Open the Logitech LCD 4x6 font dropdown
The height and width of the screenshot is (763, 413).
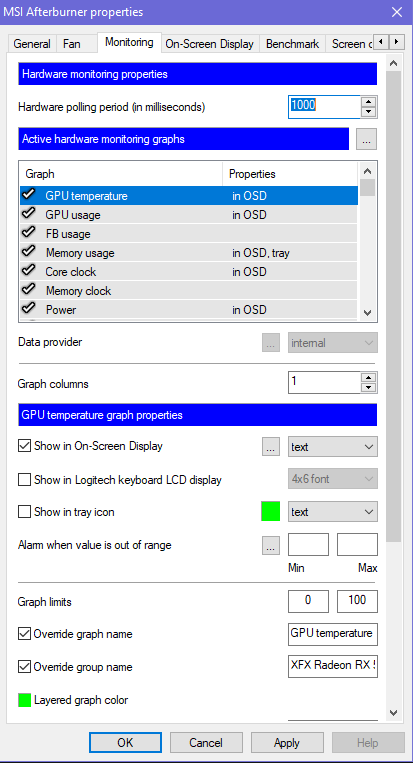(x=333, y=479)
